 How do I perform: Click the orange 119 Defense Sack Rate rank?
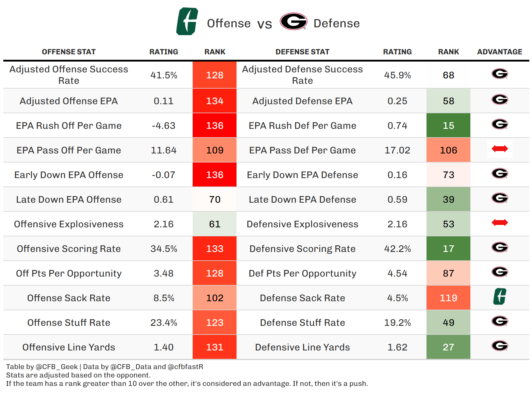click(448, 298)
